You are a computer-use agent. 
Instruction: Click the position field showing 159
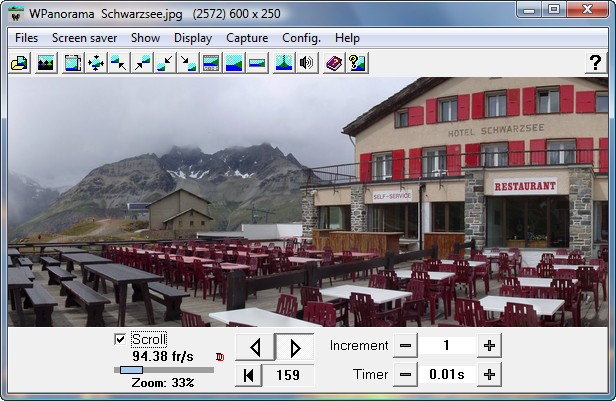288,375
